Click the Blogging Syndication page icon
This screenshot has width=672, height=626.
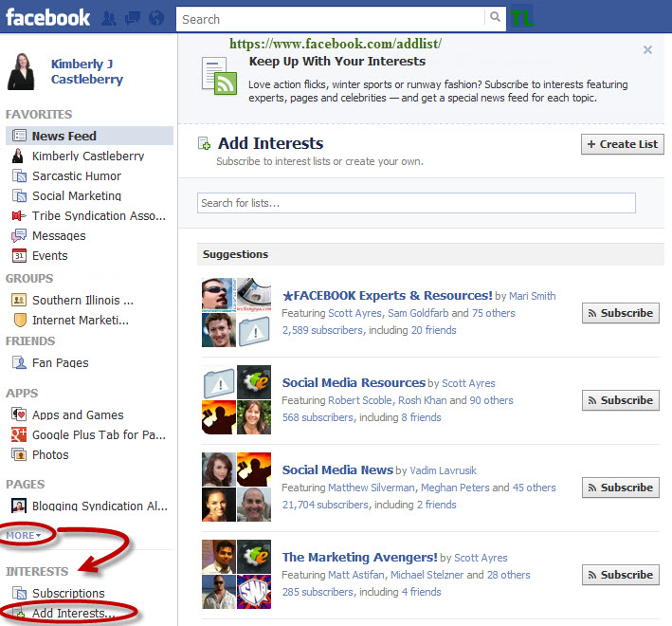click(19, 506)
